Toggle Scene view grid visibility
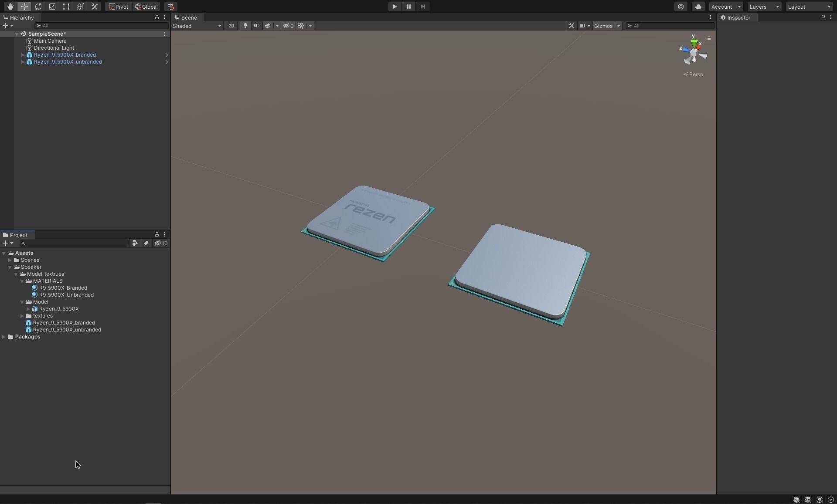Viewport: 837px width, 504px height. [301, 26]
